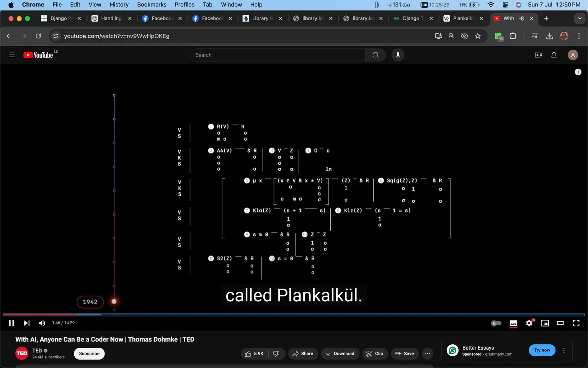
Task: Dislike this video
Action: tap(277, 353)
